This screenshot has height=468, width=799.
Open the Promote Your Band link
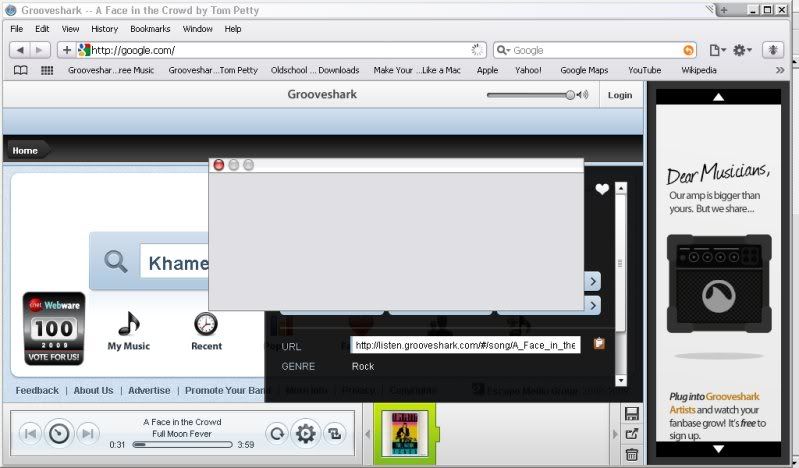pos(225,391)
